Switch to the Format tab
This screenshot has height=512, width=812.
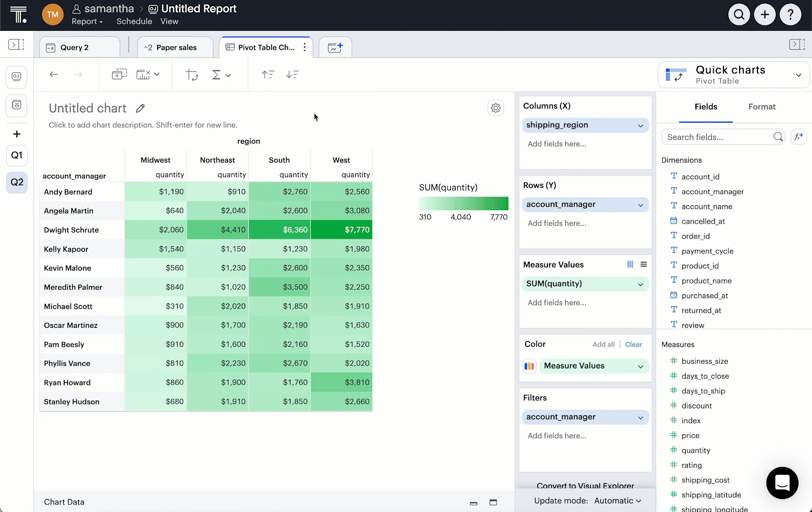[x=761, y=107]
